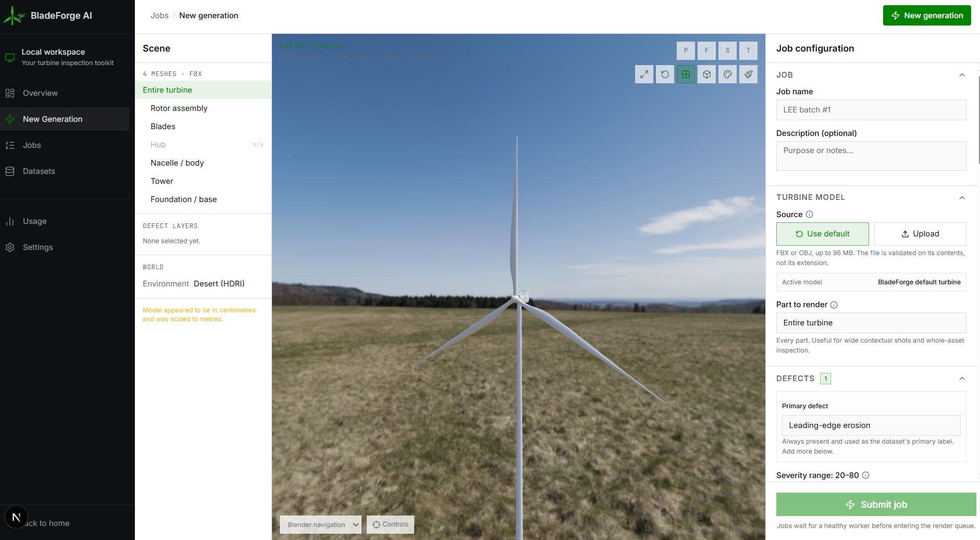The height and width of the screenshot is (540, 980).
Task: Click the Controls button in viewport
Action: (x=390, y=524)
